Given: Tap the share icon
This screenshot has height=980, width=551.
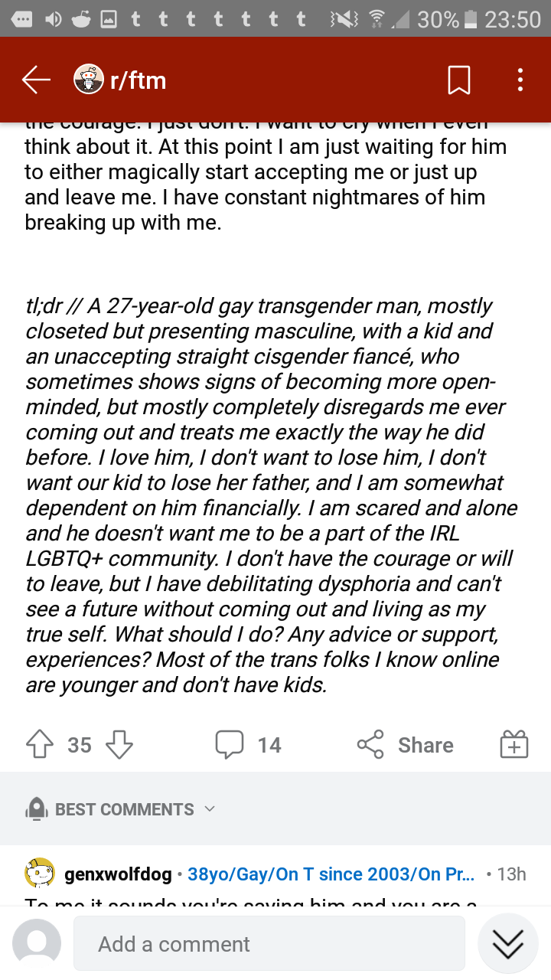Looking at the screenshot, I should 370,744.
